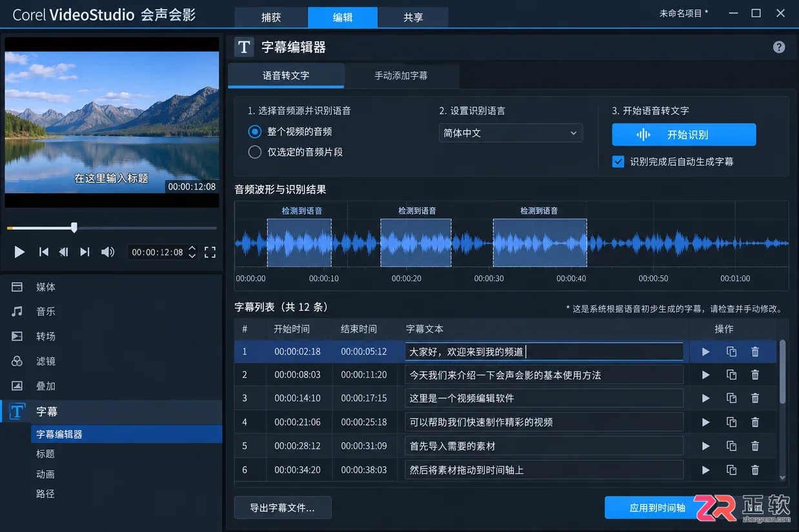The image size is (799, 532).
Task: Copy subtitle row 4
Action: pos(731,422)
